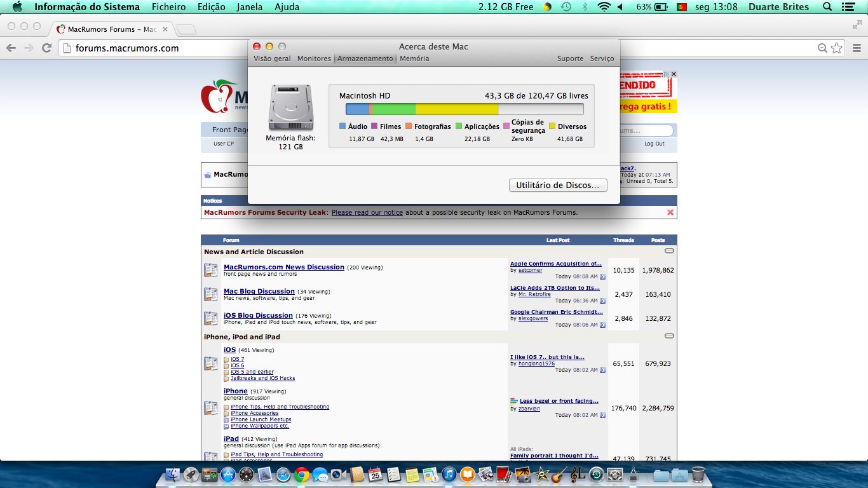
Task: Click yellow Diversos legend swatch
Action: coord(552,126)
